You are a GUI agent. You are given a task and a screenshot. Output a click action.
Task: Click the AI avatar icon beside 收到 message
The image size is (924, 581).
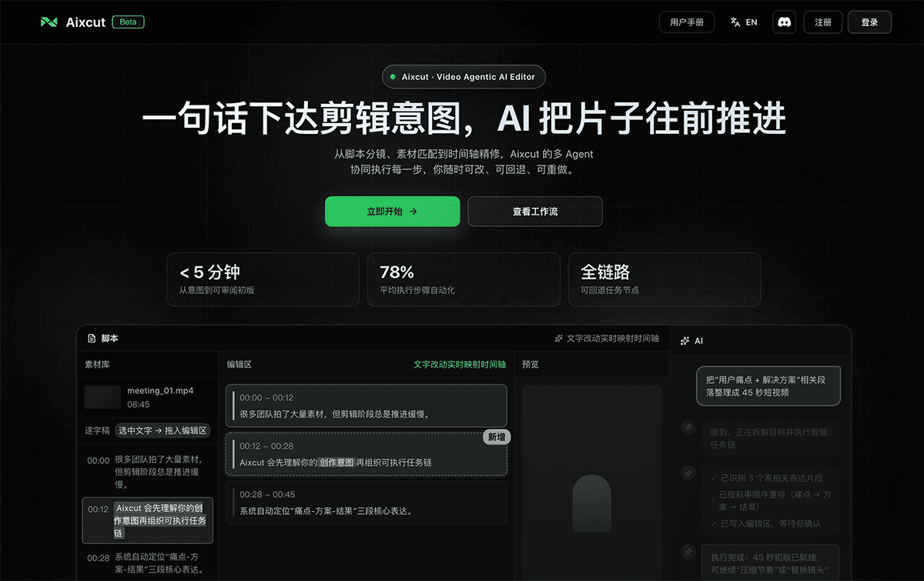coord(687,426)
